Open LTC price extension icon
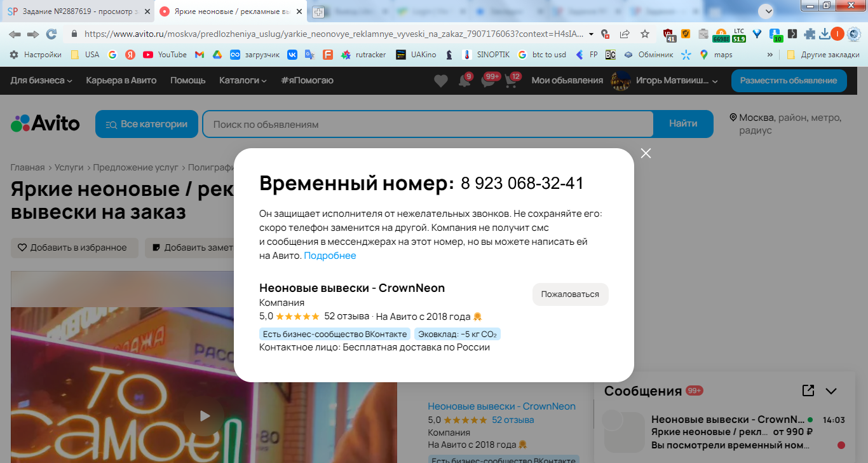Screen dimensions: 868x463 (x=739, y=34)
